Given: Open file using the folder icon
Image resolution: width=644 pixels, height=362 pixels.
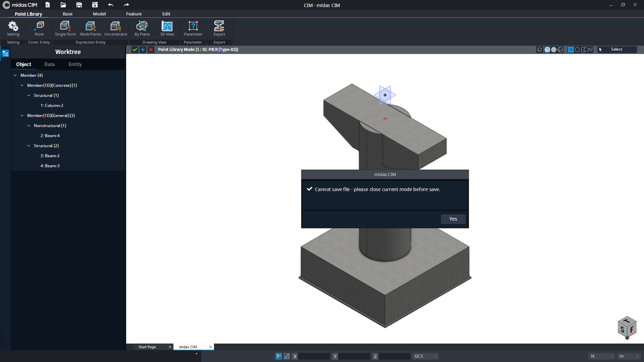Looking at the screenshot, I should pyautogui.click(x=63, y=5).
